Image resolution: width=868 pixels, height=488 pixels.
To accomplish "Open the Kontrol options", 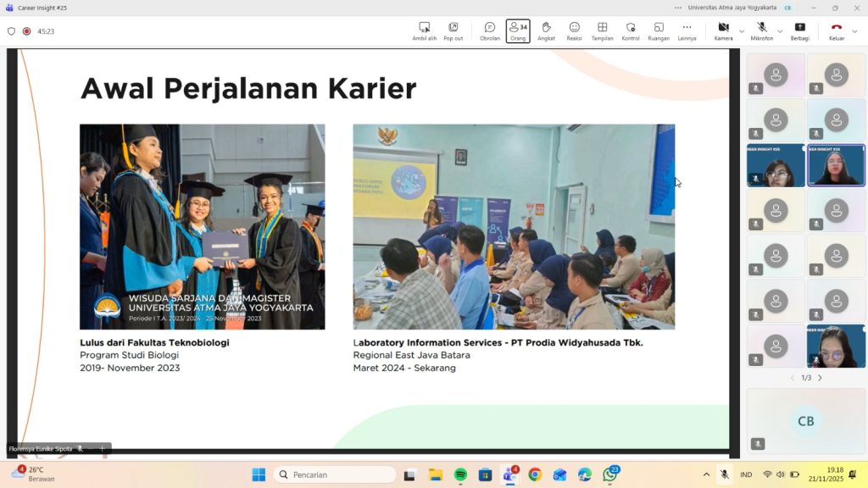I will 631,31.
